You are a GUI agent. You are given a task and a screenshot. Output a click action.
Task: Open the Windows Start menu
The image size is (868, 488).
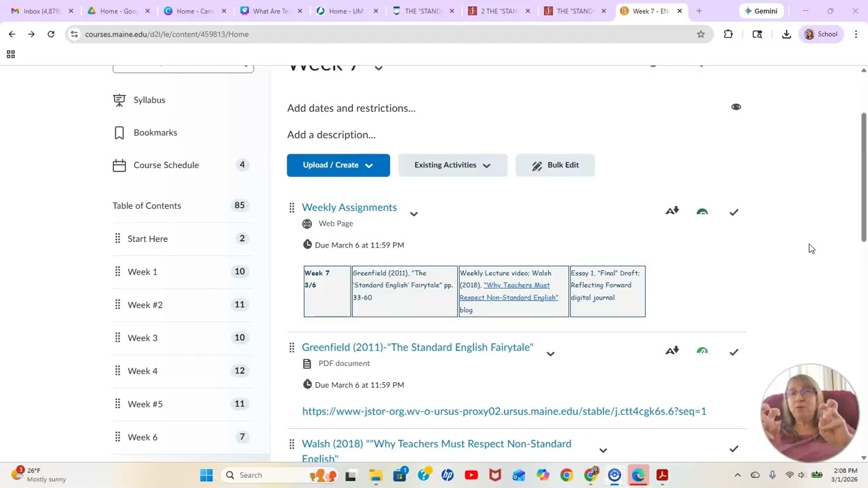click(206, 475)
